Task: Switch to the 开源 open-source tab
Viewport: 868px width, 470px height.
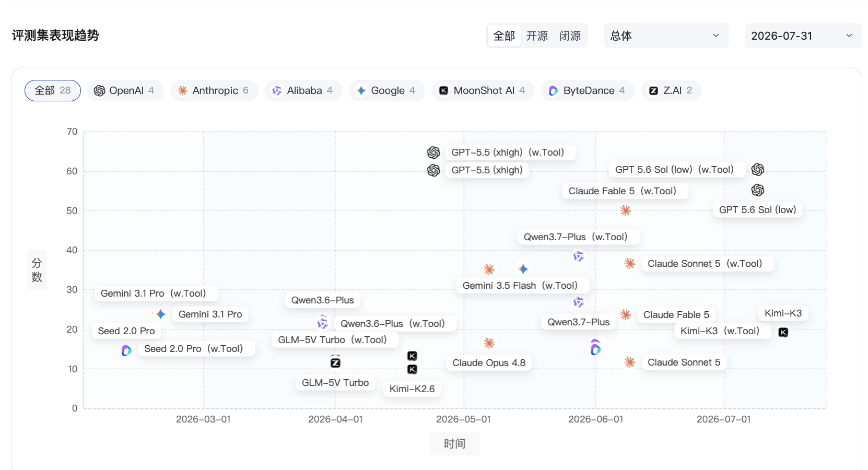Action: [x=537, y=36]
